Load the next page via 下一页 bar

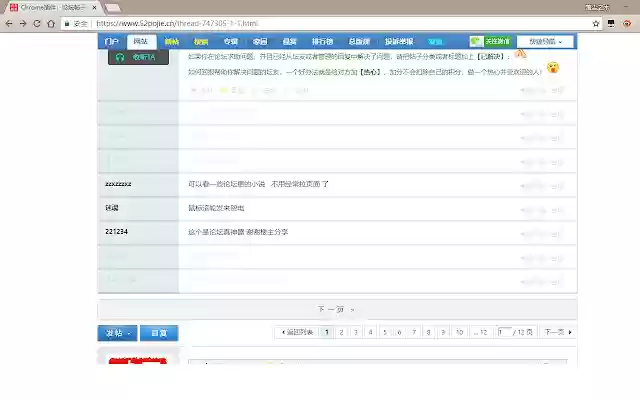pyautogui.click(x=337, y=309)
